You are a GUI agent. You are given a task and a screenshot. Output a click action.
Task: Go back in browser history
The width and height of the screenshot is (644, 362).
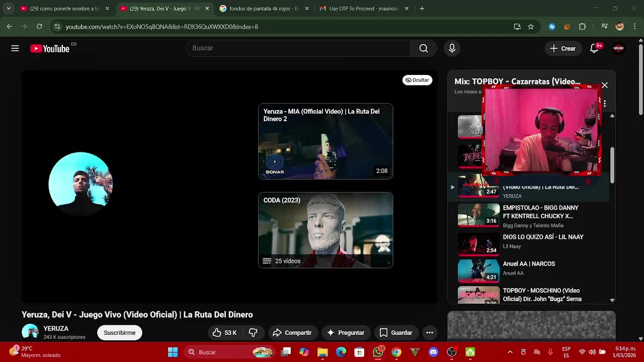click(9, 27)
